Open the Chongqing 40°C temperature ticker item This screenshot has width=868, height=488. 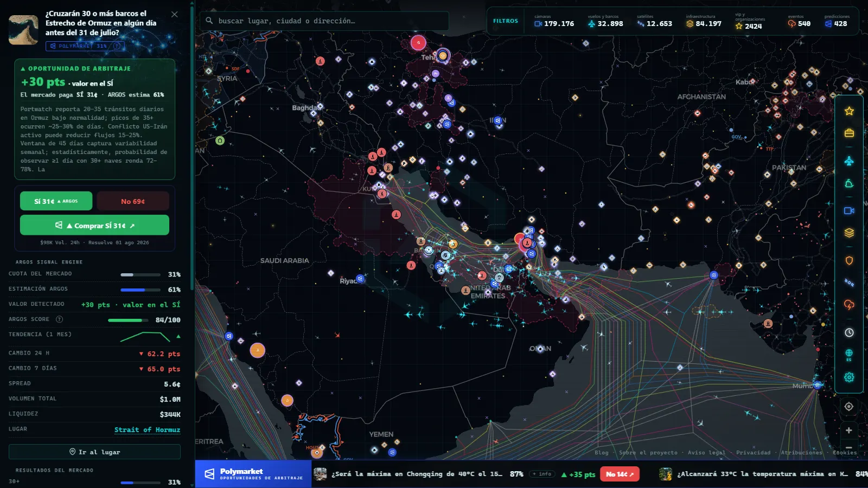point(417,474)
